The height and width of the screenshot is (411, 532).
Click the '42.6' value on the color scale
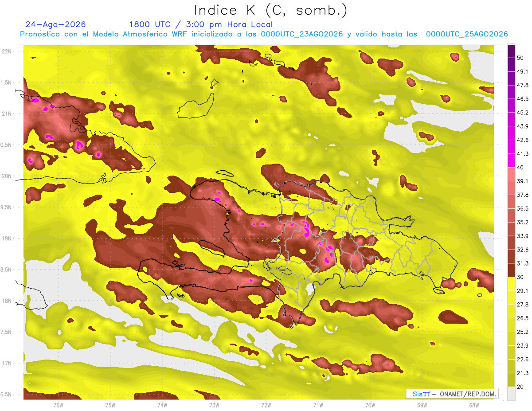tap(523, 140)
